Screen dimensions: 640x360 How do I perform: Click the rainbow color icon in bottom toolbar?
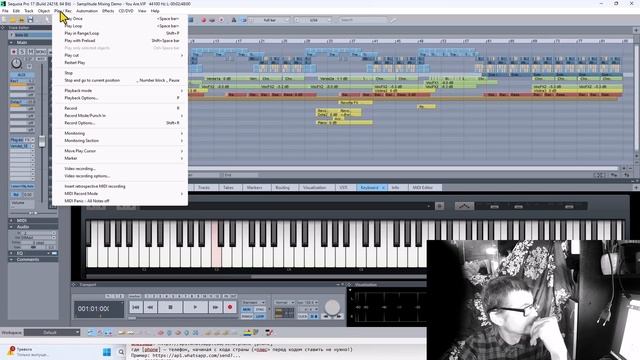[x=247, y=333]
